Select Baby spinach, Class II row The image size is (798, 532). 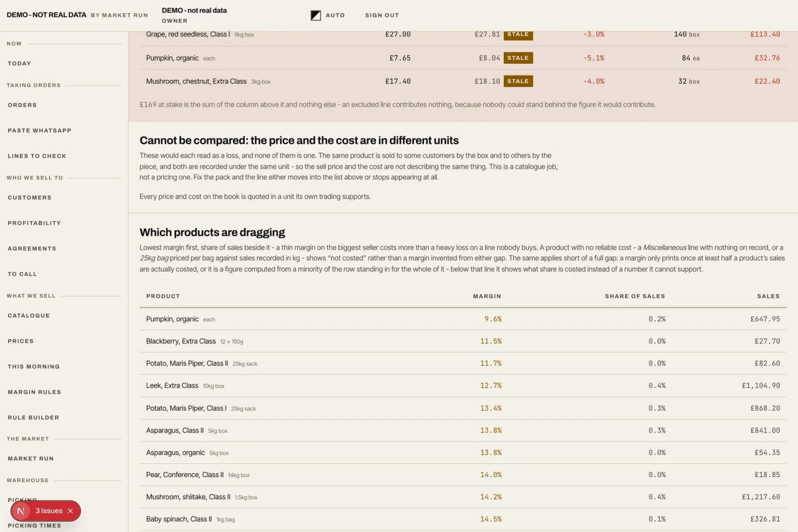463,519
